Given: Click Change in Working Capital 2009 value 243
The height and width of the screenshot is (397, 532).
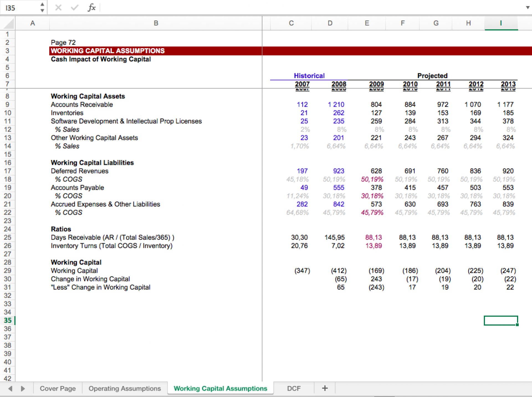Looking at the screenshot, I should point(376,279).
